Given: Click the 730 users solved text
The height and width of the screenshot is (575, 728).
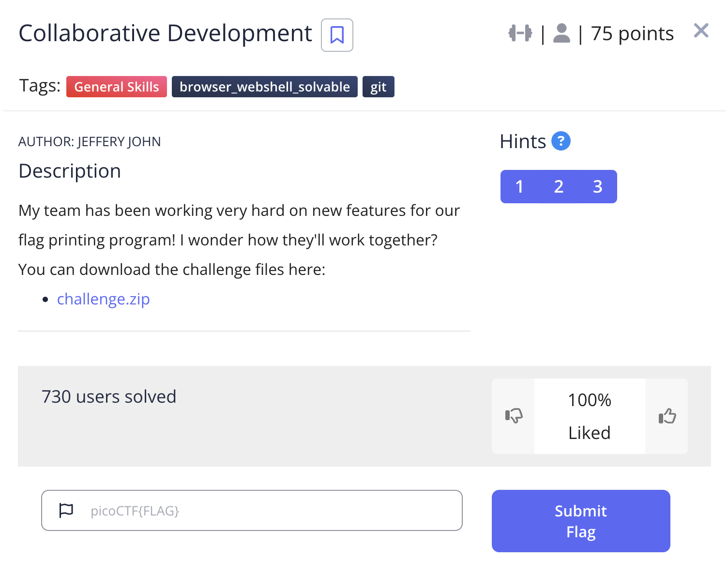Looking at the screenshot, I should [x=109, y=397].
